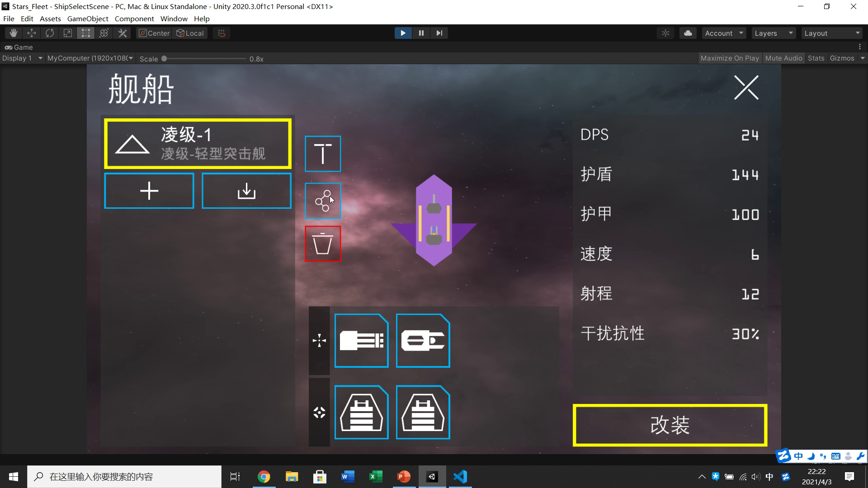The width and height of the screenshot is (868, 488).
Task: Click the delete/trash icon in red
Action: (x=322, y=244)
